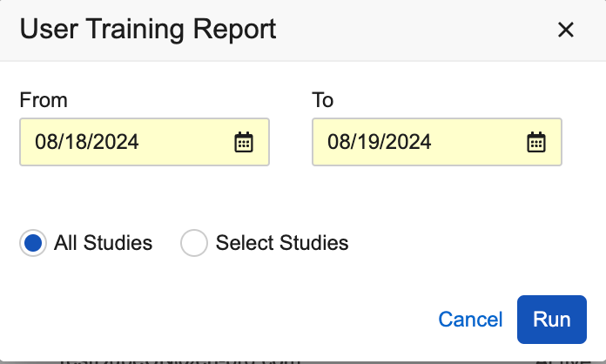Viewport: 606px width, 364px height.
Task: Run the User Training Report
Action: pos(552,320)
